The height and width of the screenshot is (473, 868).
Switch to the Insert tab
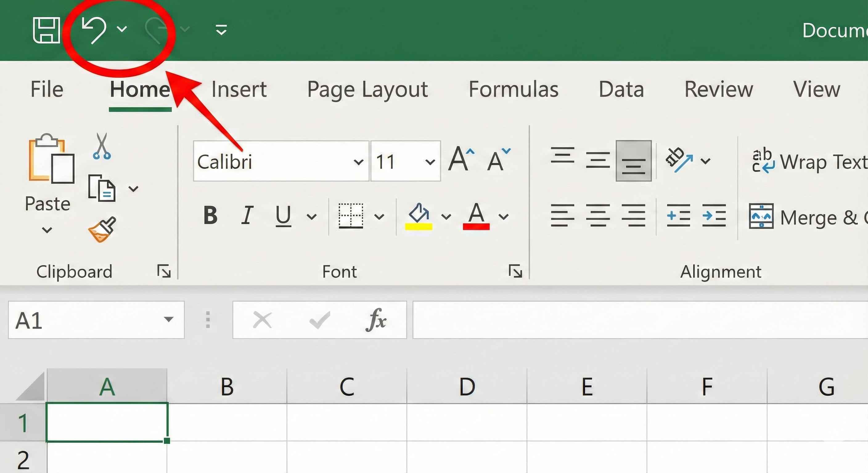[239, 90]
